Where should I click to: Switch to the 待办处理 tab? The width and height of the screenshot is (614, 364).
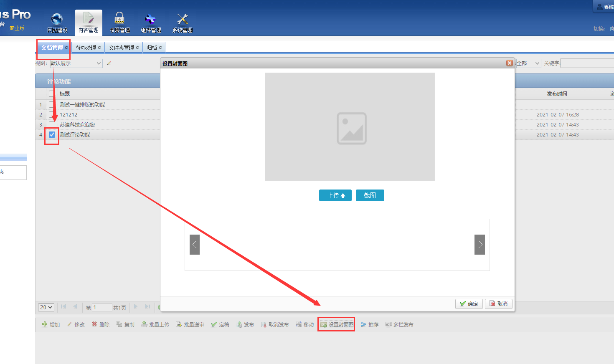point(88,48)
